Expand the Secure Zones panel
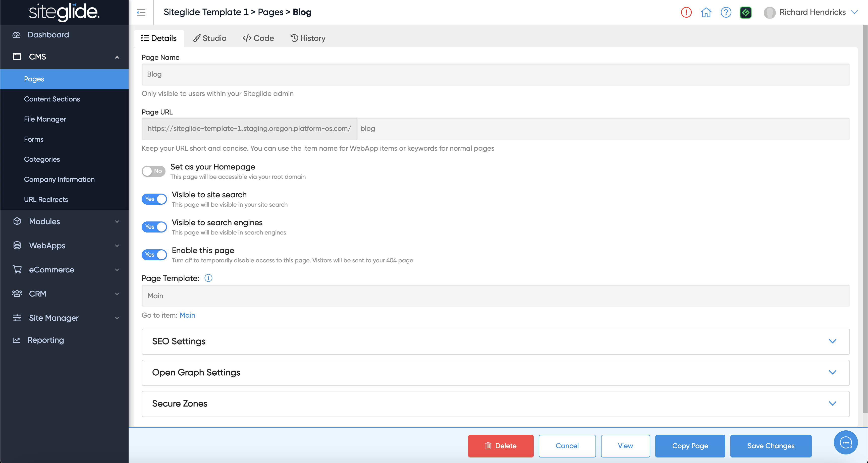This screenshot has width=868, height=463. click(495, 404)
